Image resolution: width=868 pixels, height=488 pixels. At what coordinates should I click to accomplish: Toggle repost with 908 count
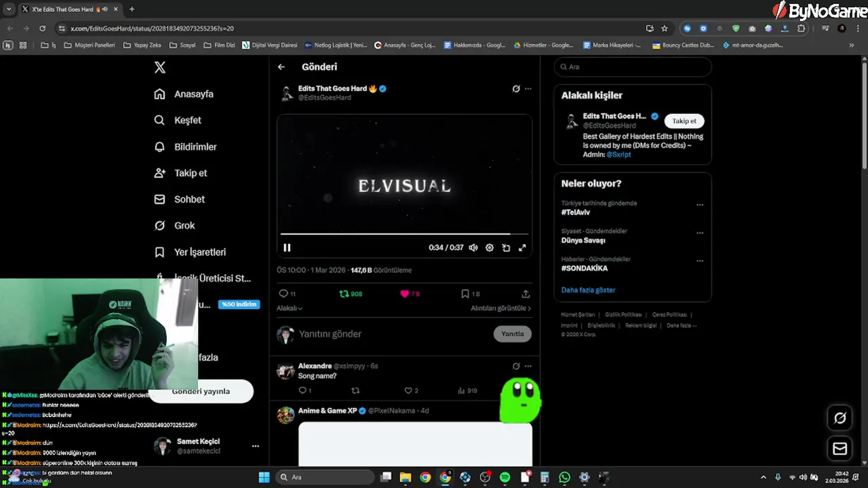(x=351, y=294)
